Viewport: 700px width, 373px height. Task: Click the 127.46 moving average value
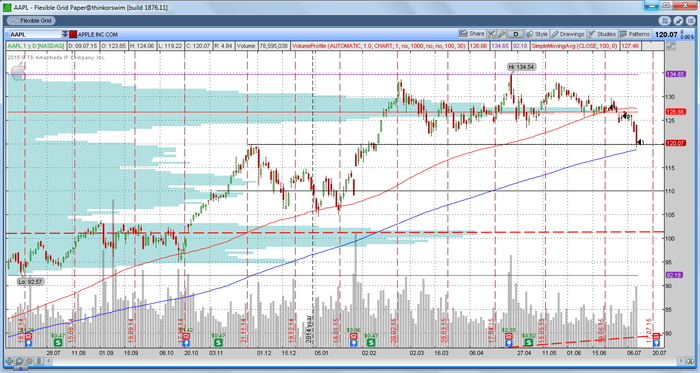click(629, 46)
